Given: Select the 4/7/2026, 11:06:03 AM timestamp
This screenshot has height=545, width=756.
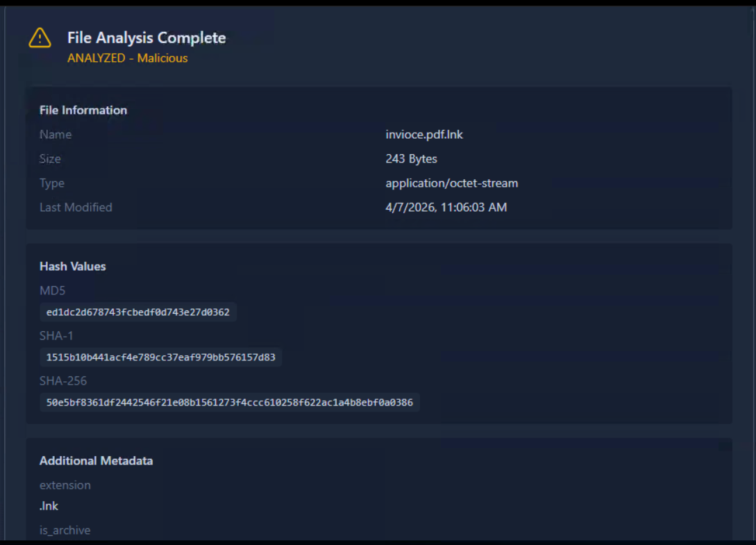Looking at the screenshot, I should (446, 208).
